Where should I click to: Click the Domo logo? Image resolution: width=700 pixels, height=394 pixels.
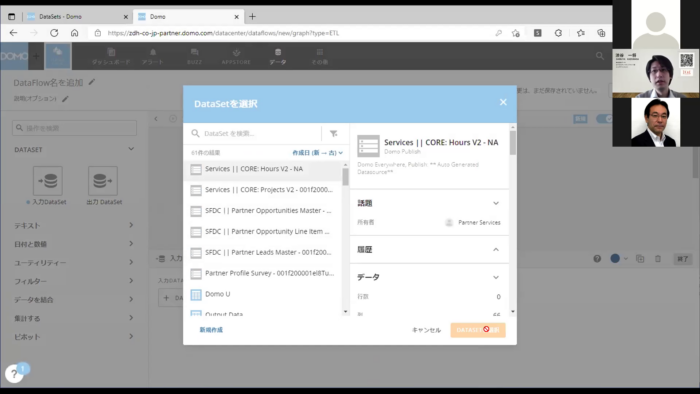14,56
